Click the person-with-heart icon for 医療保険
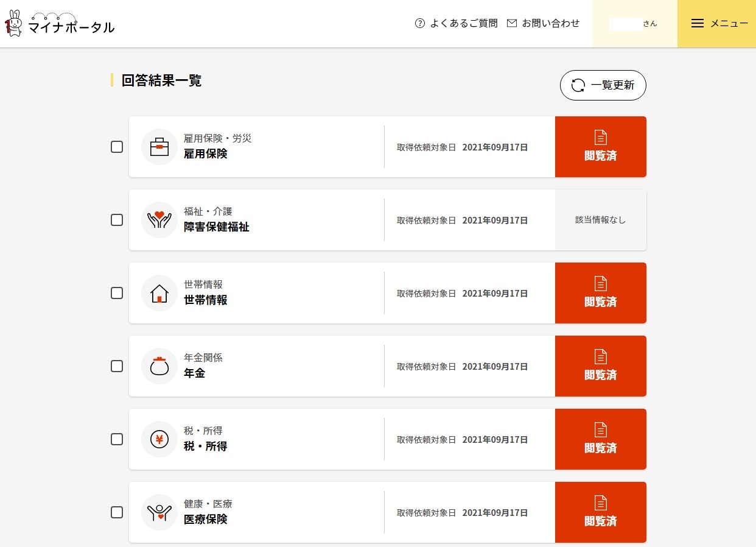The image size is (756, 547). pos(159,512)
